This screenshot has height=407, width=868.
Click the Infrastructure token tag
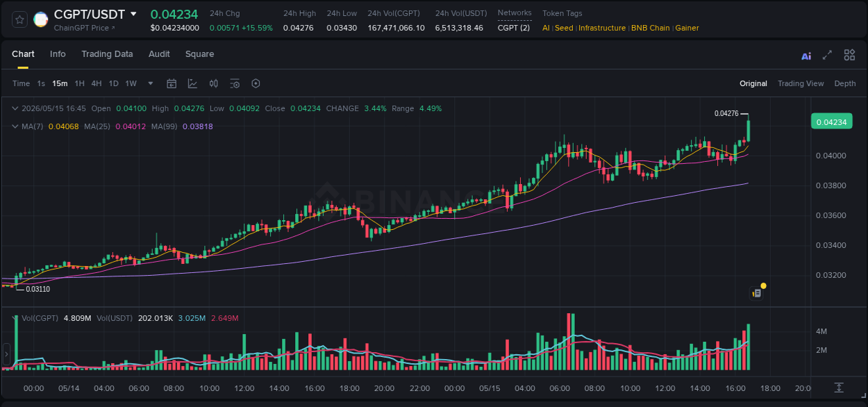click(x=602, y=28)
